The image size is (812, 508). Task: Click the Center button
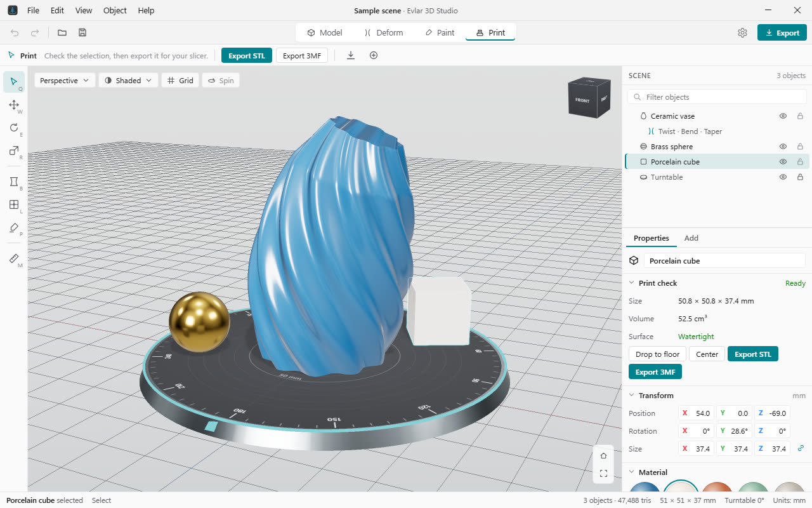[707, 354]
